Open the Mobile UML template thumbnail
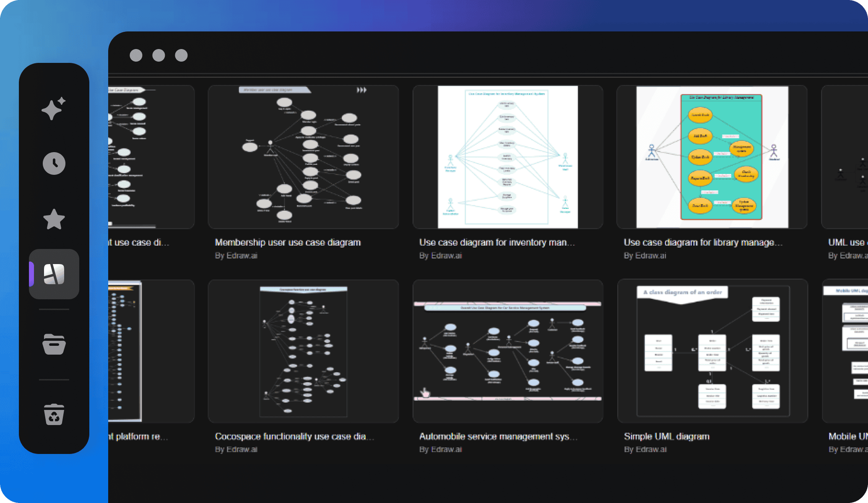This screenshot has width=868, height=503. [x=845, y=351]
